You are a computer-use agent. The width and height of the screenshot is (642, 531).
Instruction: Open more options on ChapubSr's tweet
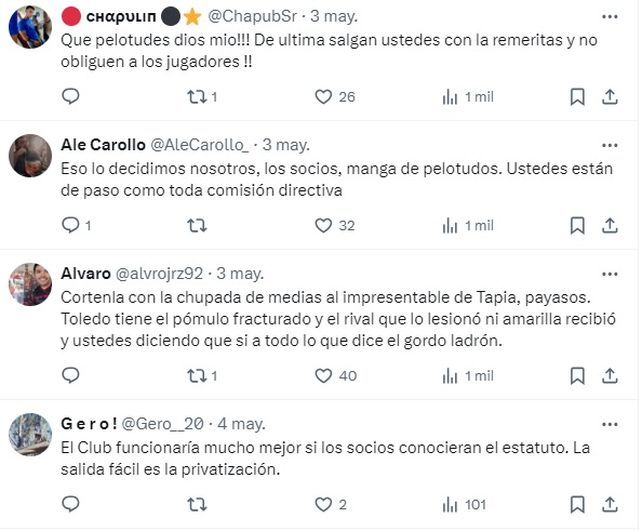point(609,17)
